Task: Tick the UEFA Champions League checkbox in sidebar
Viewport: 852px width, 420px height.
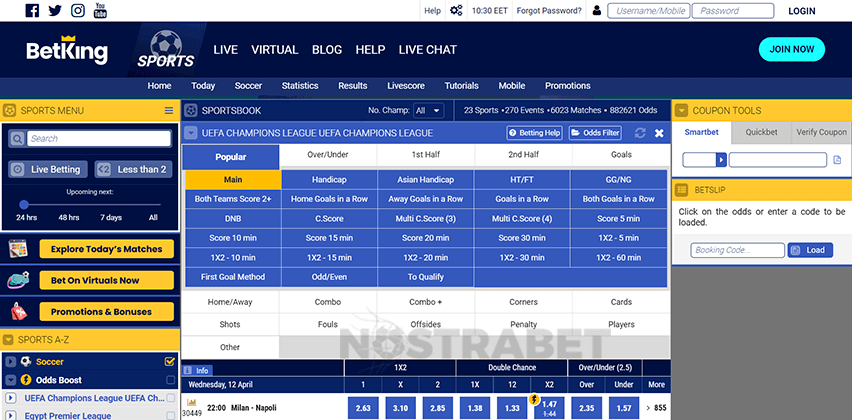Action: [x=171, y=398]
